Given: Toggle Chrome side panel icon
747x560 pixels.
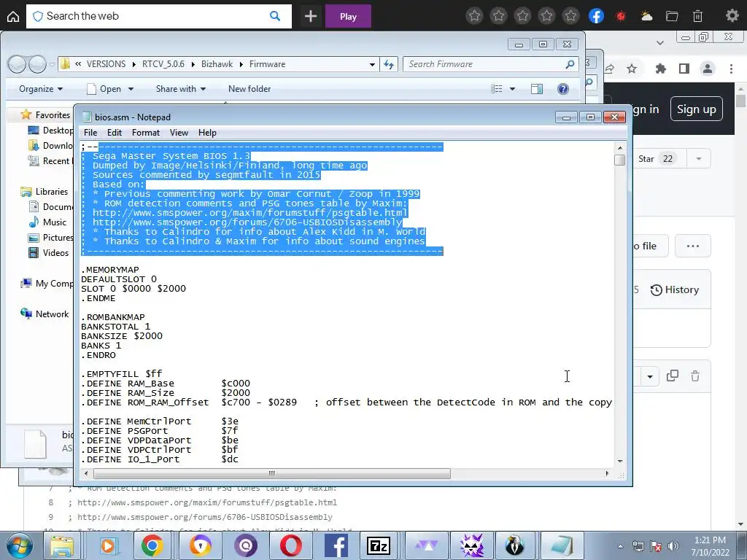Looking at the screenshot, I should 684,69.
